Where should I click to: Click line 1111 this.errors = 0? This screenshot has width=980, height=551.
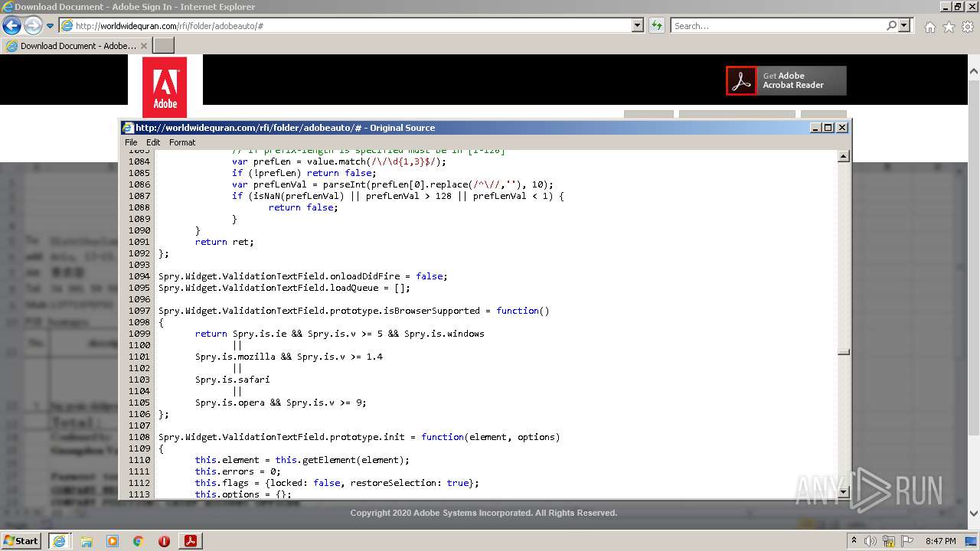coord(237,471)
